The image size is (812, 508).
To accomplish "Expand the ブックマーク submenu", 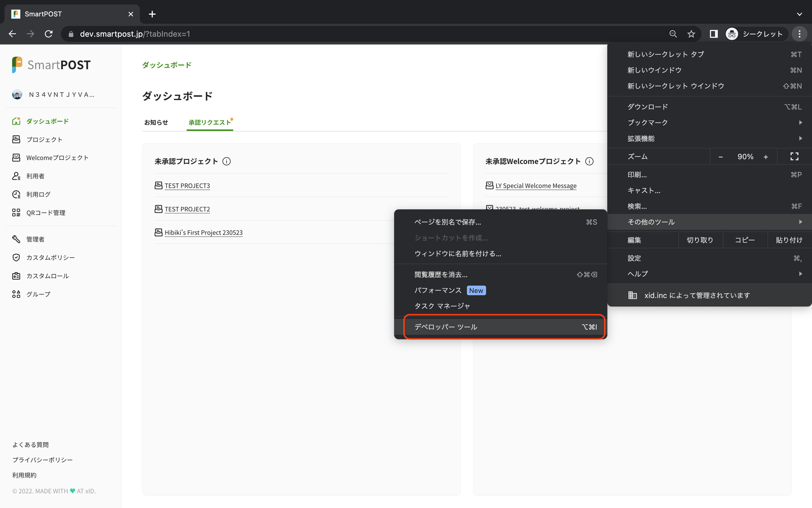I will click(x=710, y=123).
